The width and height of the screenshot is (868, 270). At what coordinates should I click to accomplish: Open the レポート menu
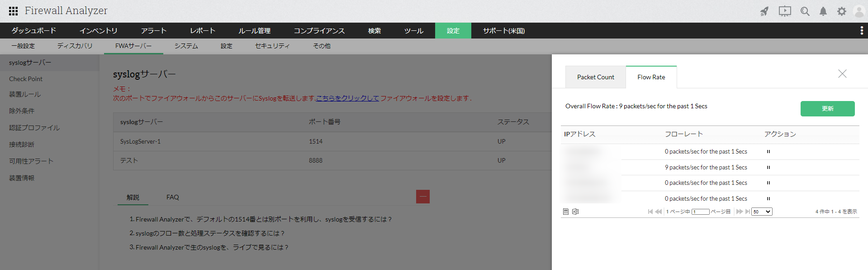click(x=203, y=30)
